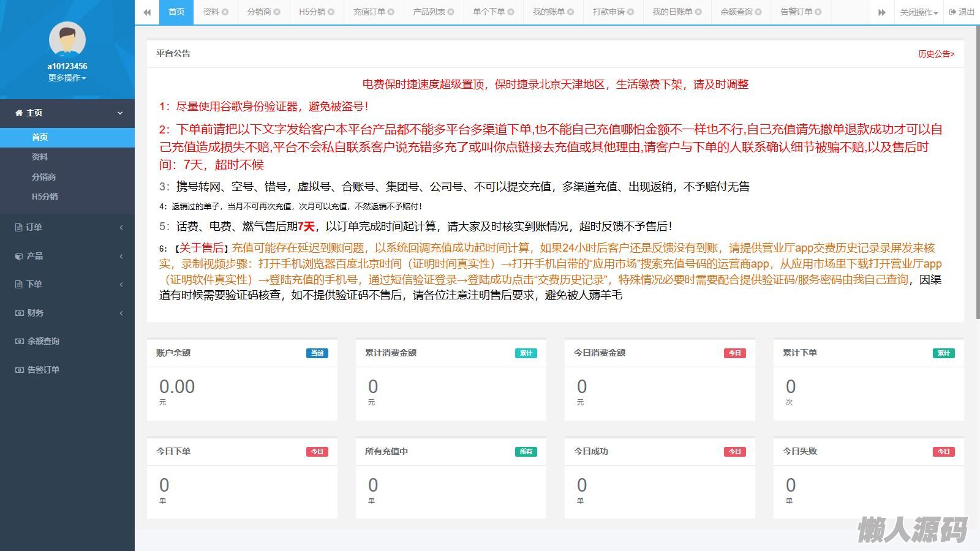The height and width of the screenshot is (551, 980).
Task: Click the user avatar picture
Action: 67,40
